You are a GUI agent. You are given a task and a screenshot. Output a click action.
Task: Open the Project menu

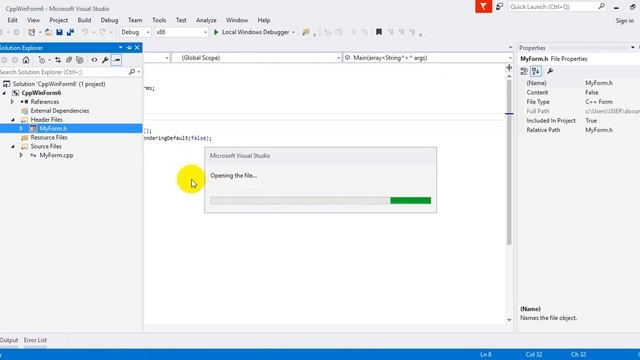click(58, 20)
